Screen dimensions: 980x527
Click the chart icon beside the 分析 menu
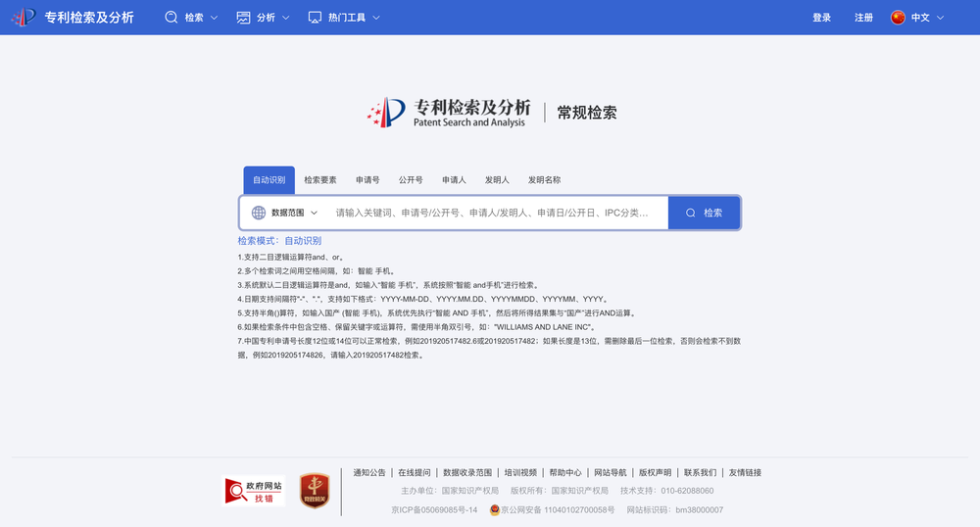(243, 18)
